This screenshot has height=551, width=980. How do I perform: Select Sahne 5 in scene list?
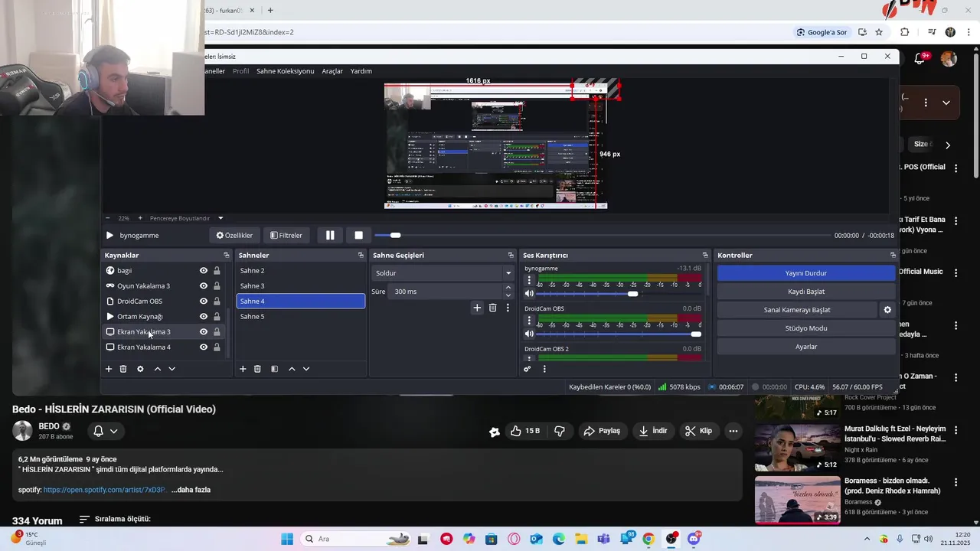point(300,316)
